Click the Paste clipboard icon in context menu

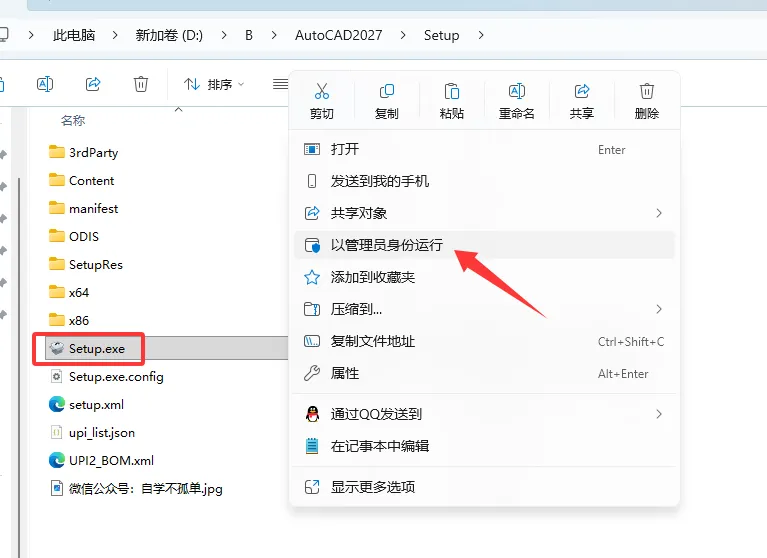pos(451,91)
